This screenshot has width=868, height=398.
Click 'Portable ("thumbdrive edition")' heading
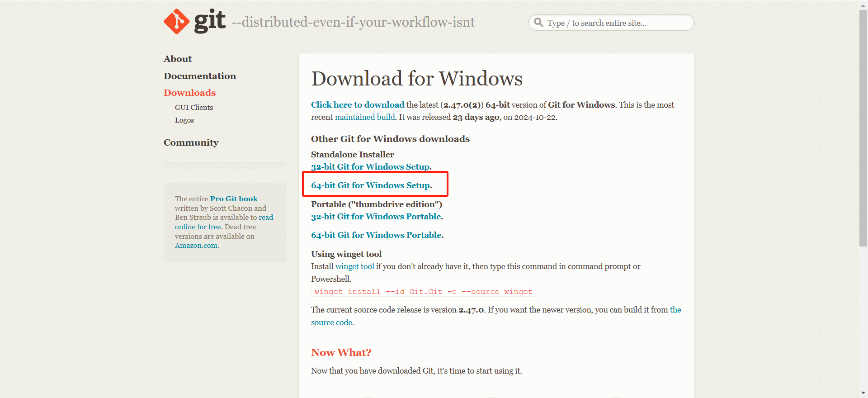(377, 204)
